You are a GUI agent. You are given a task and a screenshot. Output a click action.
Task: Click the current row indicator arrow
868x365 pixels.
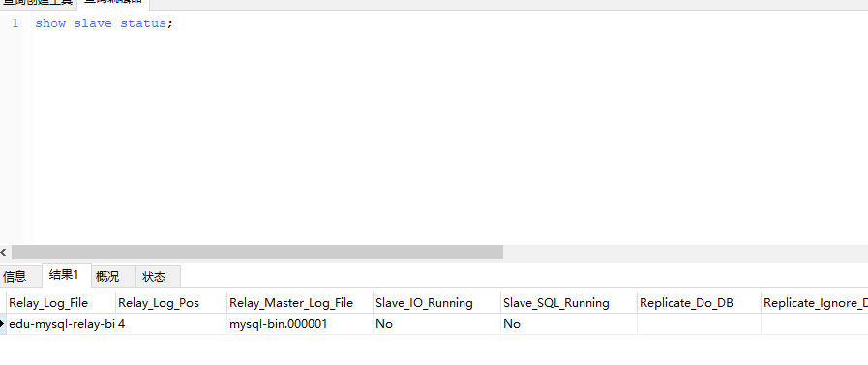point(3,324)
